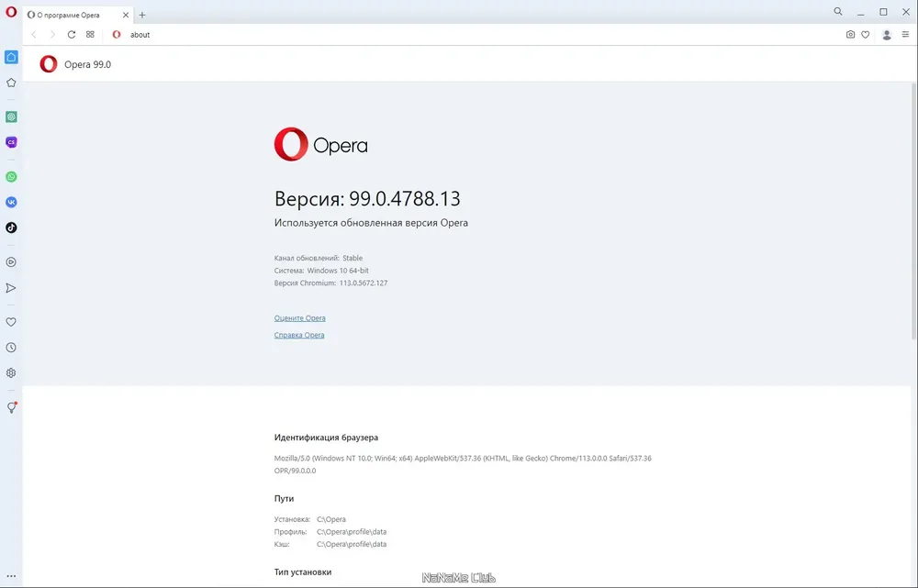Open the Opera main menu logo
Image resolution: width=918 pixels, height=588 pixels.
(11, 12)
